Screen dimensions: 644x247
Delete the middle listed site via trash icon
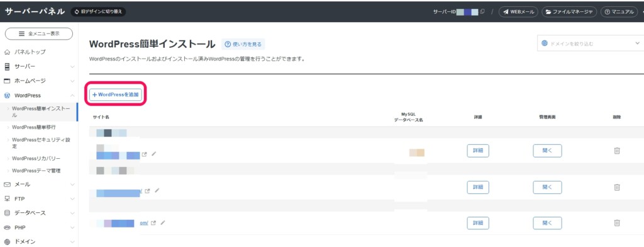pos(616,187)
